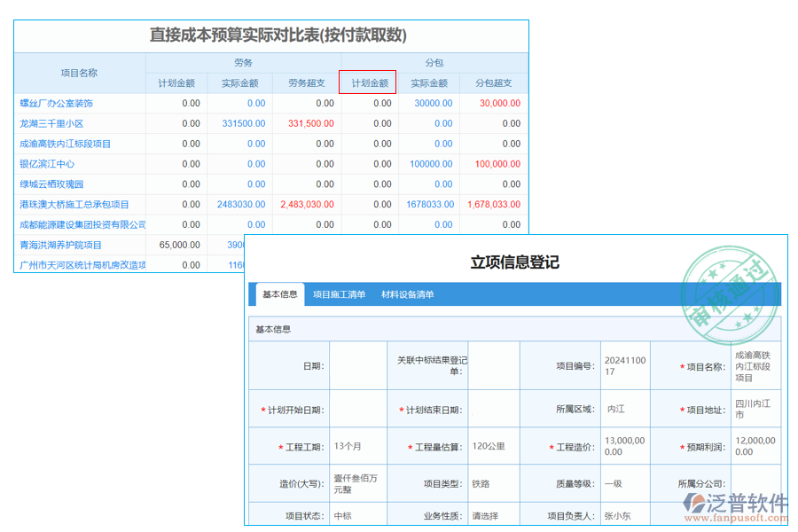Screen dimensions: 798x532
Task: Click the 泛普软件 logo icon
Action: [695, 501]
